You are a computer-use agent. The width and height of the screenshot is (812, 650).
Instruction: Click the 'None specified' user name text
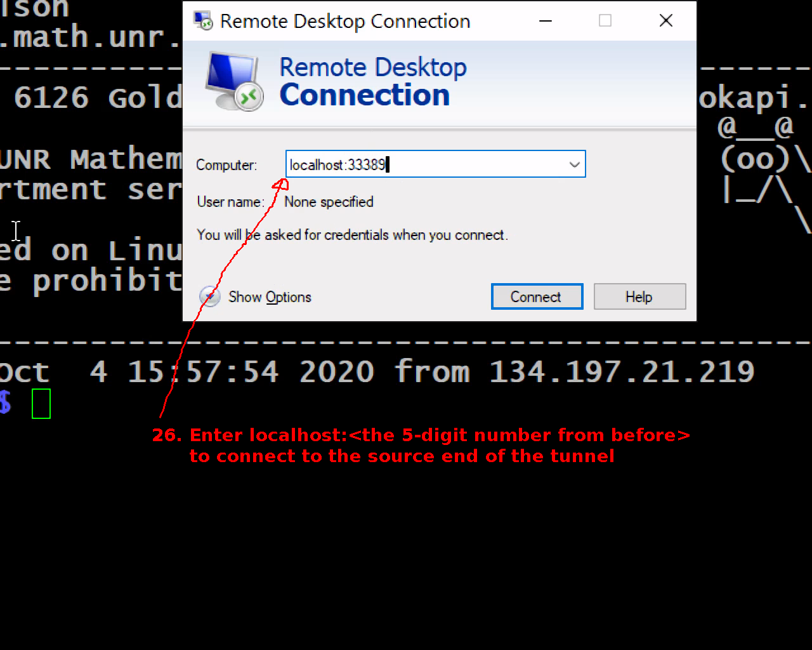pos(329,202)
